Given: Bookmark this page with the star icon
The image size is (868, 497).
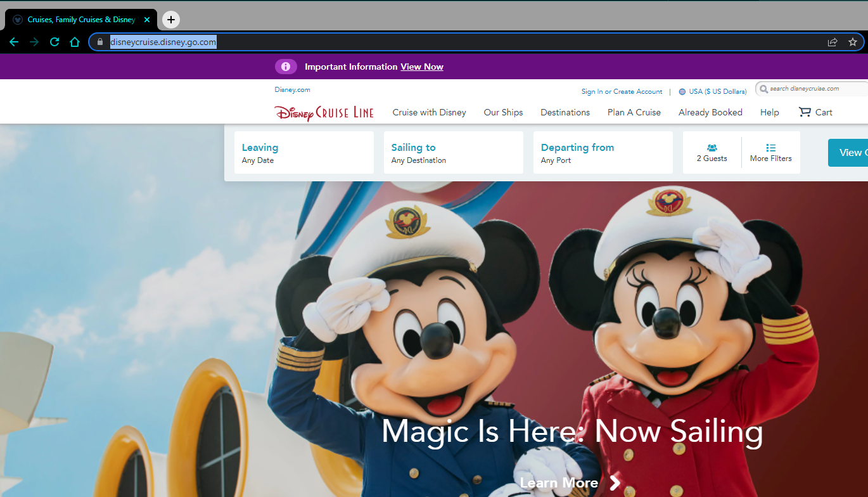Looking at the screenshot, I should point(853,42).
